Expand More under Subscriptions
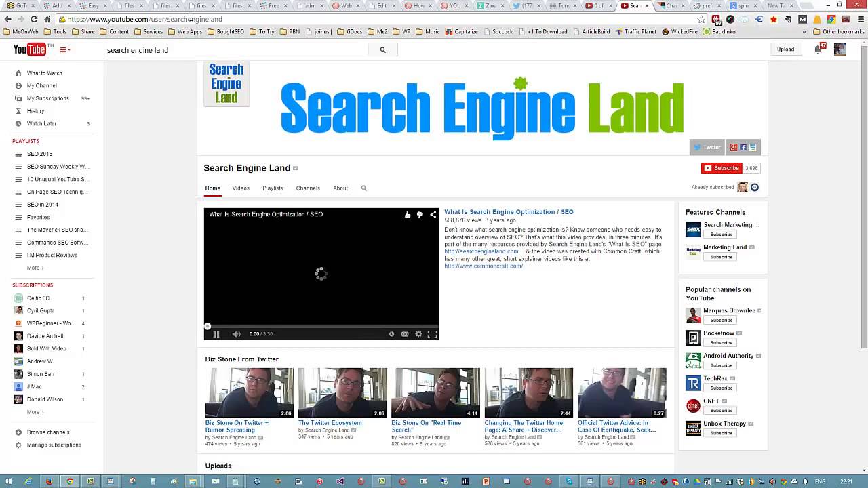Image resolution: width=868 pixels, height=488 pixels. (x=35, y=412)
